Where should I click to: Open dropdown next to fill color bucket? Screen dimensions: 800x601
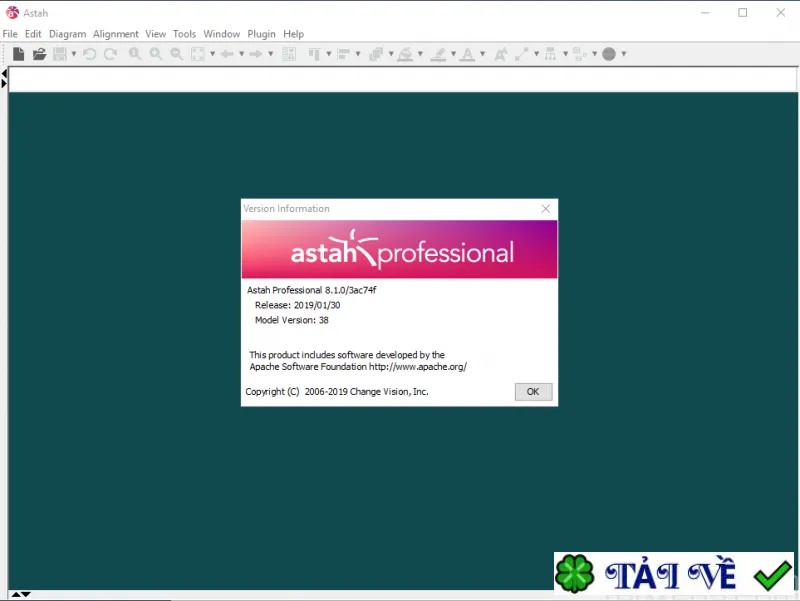tap(420, 54)
